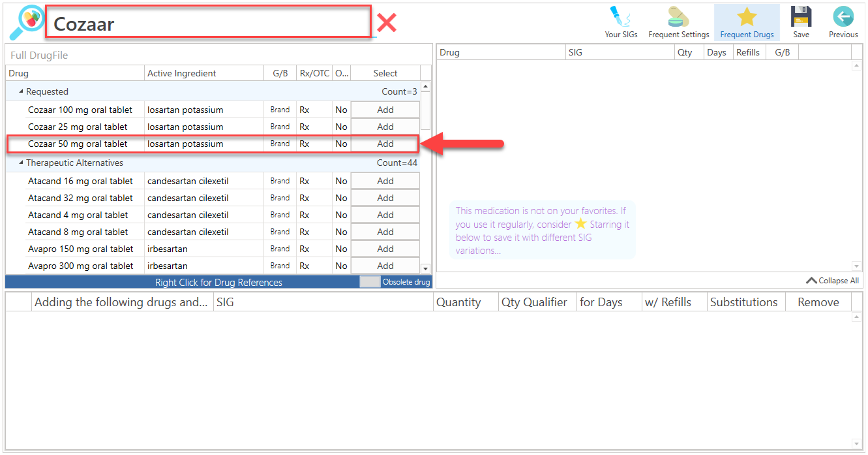Click the drug search magnifier icon
The height and width of the screenshot is (455, 868).
[x=27, y=23]
